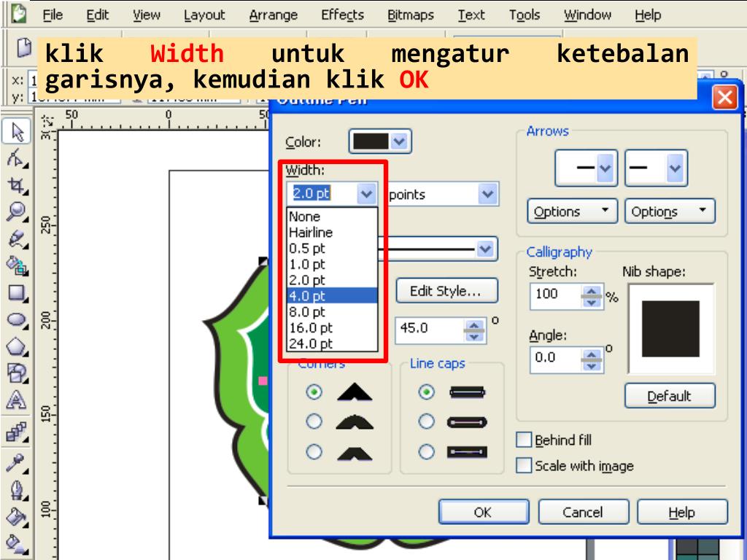Enable Scale with image checkbox
This screenshot has width=747, height=560.
[524, 465]
